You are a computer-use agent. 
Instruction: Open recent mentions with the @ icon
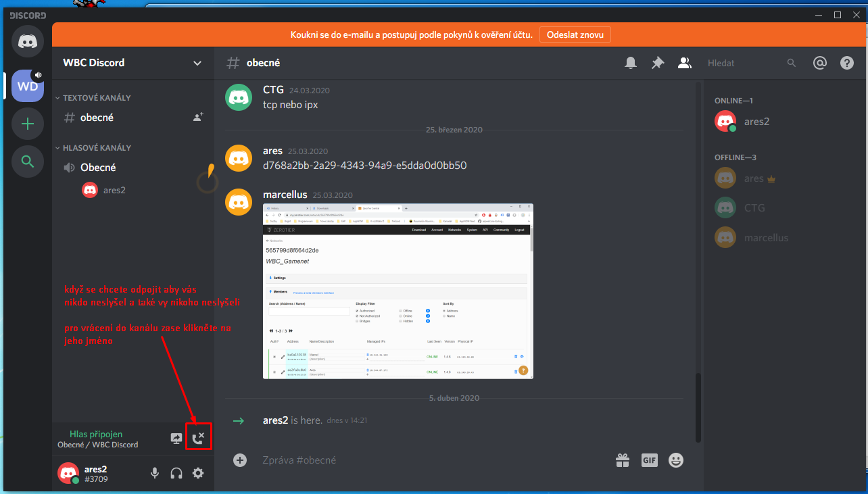click(820, 63)
